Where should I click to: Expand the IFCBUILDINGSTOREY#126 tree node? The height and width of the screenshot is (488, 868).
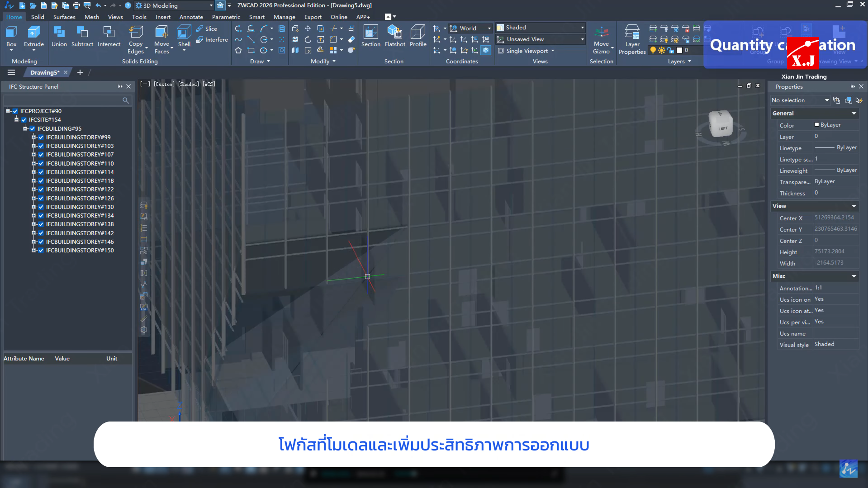tap(33, 199)
